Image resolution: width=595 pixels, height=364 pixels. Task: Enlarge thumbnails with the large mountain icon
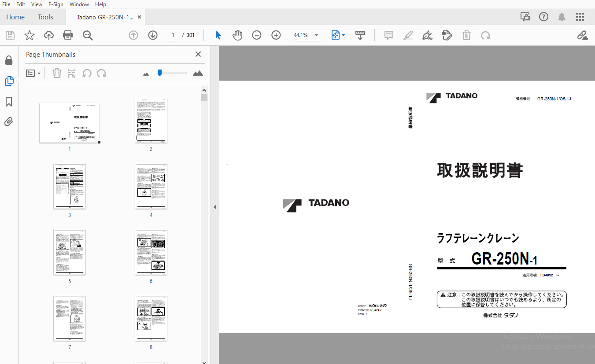click(198, 73)
